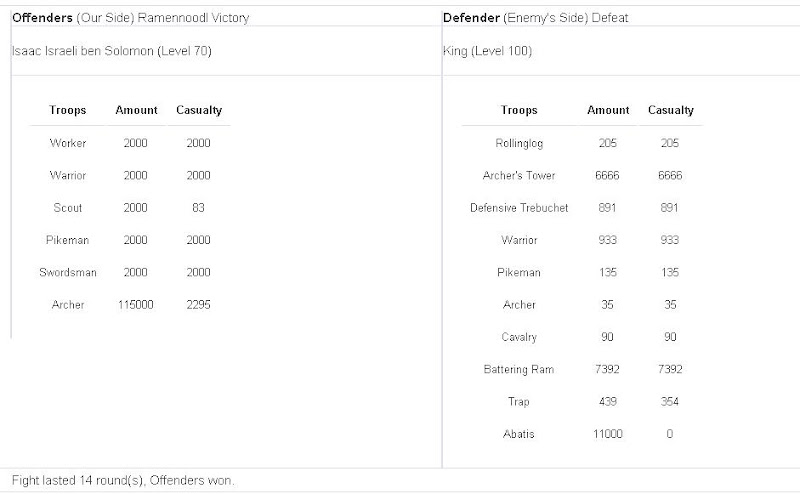This screenshot has width=800, height=494.
Task: Click the Scout casualty value 83
Action: 199,208
